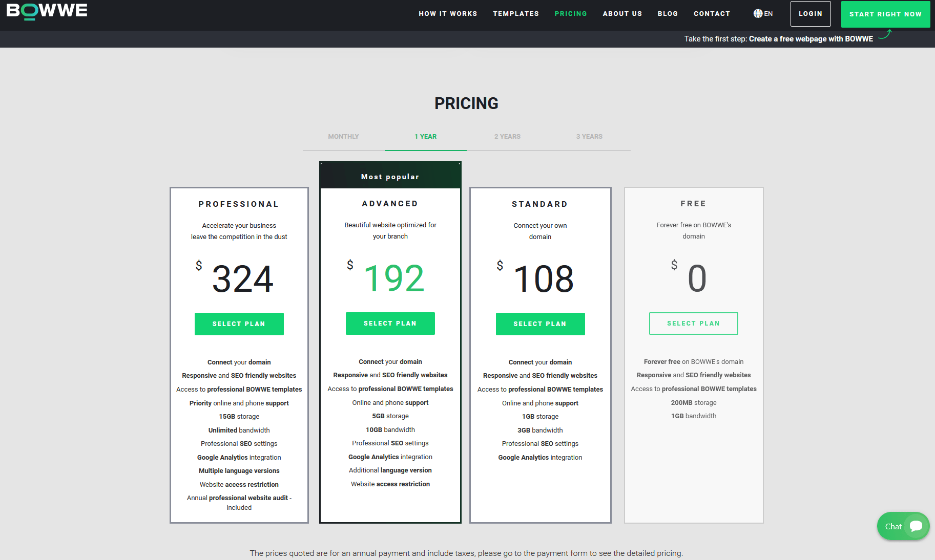Click 10GB bandwidth feature line
Image resolution: width=935 pixels, height=560 pixels.
tap(390, 430)
